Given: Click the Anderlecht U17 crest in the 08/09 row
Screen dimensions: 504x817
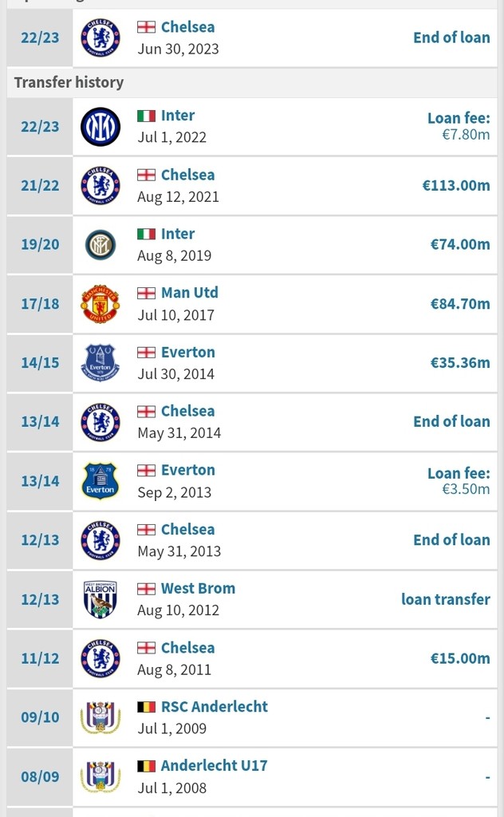Looking at the screenshot, I should click(100, 776).
